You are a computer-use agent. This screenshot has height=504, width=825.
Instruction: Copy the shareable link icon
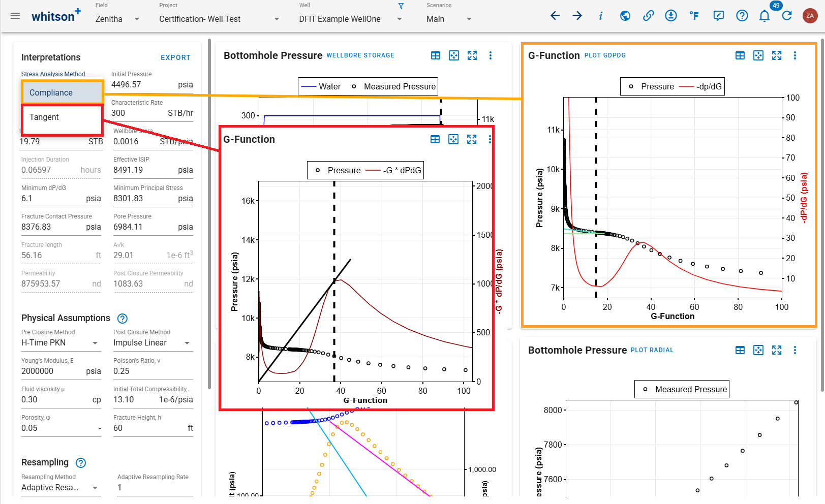pyautogui.click(x=649, y=16)
